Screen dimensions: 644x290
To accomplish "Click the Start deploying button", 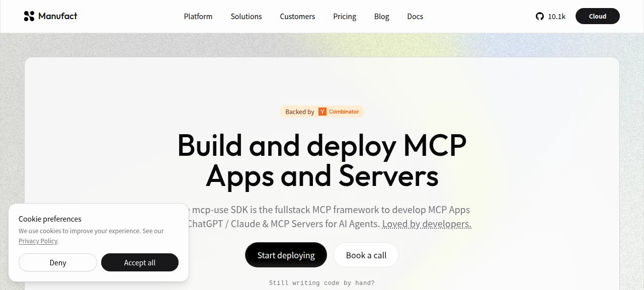I will (286, 255).
